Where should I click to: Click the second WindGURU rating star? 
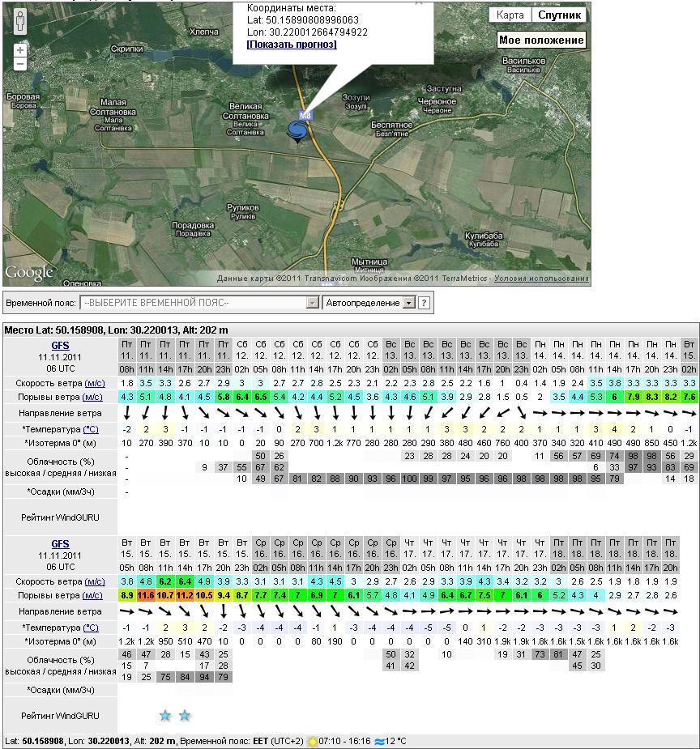(185, 716)
